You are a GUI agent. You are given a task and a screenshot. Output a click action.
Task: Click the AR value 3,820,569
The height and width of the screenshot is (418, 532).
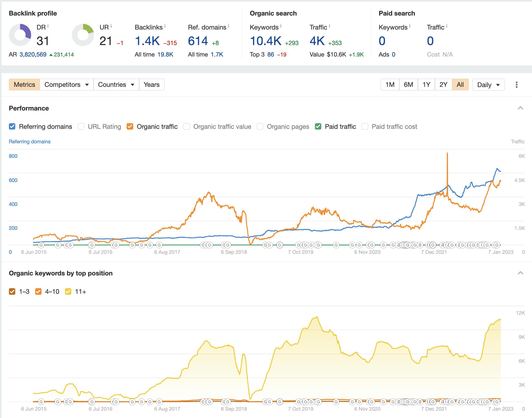tap(33, 54)
